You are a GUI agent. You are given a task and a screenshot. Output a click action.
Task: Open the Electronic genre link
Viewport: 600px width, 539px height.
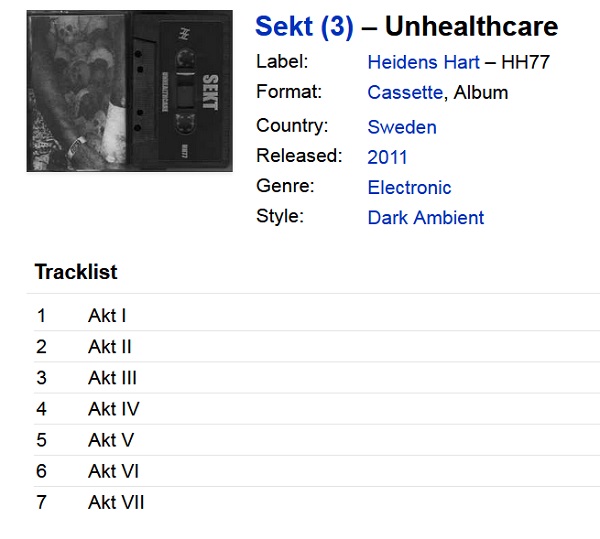409,187
